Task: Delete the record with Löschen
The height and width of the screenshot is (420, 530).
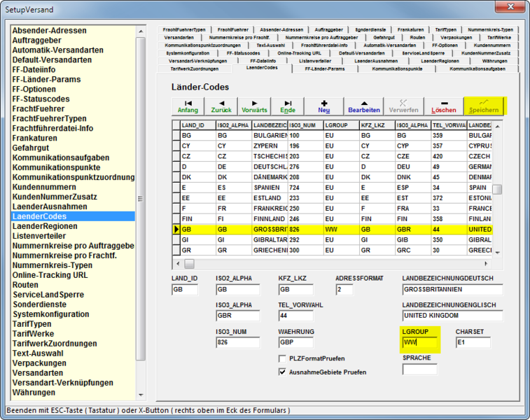Action: pyautogui.click(x=444, y=106)
